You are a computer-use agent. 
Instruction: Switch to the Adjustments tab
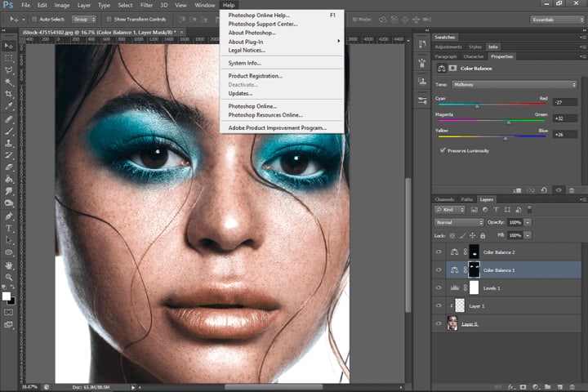(x=448, y=47)
